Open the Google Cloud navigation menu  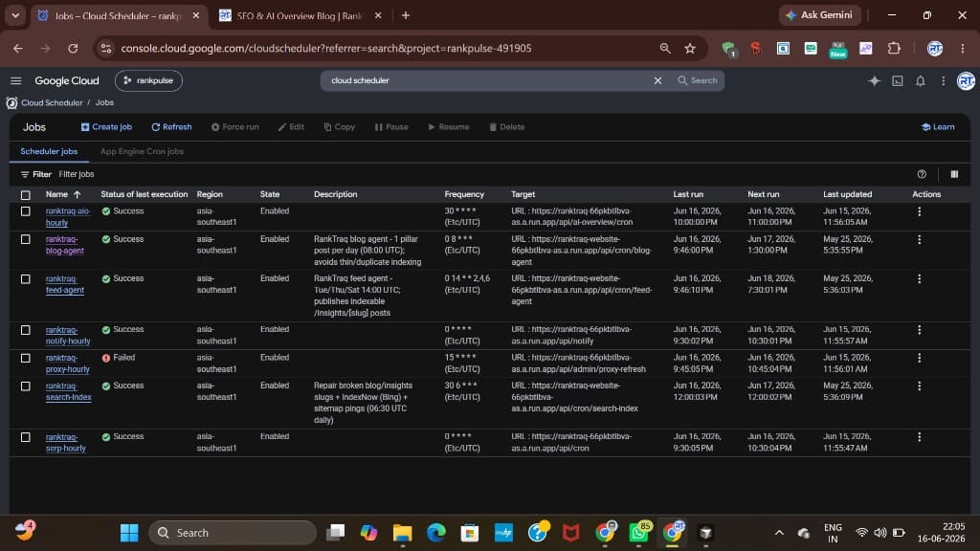(x=16, y=80)
